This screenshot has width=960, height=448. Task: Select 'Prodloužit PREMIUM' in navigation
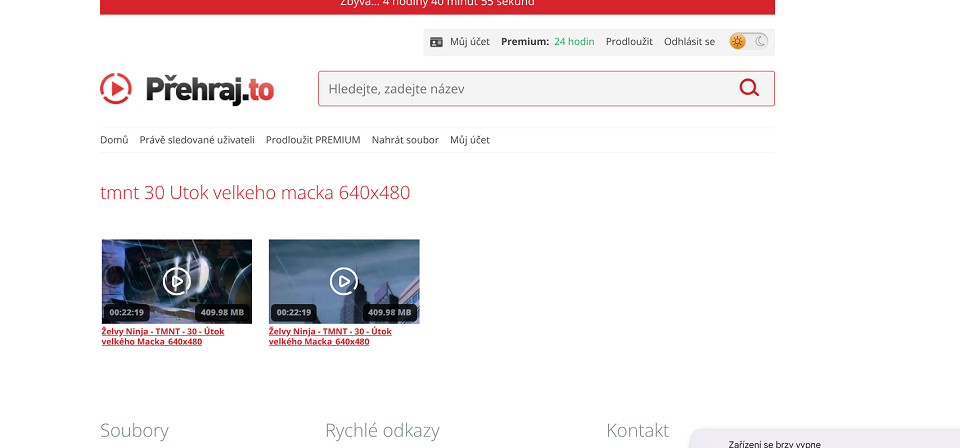coord(313,140)
